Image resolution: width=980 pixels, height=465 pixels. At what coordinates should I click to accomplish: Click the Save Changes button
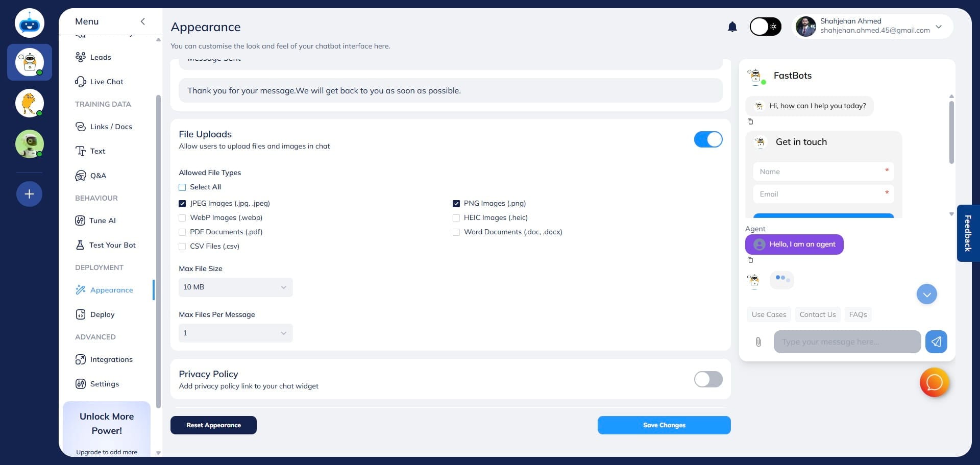(664, 425)
